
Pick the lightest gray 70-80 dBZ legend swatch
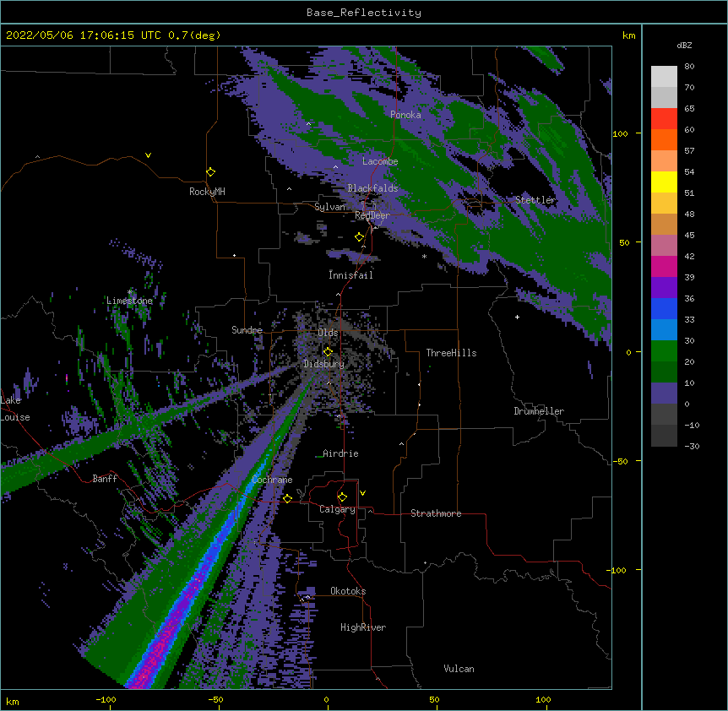(664, 77)
